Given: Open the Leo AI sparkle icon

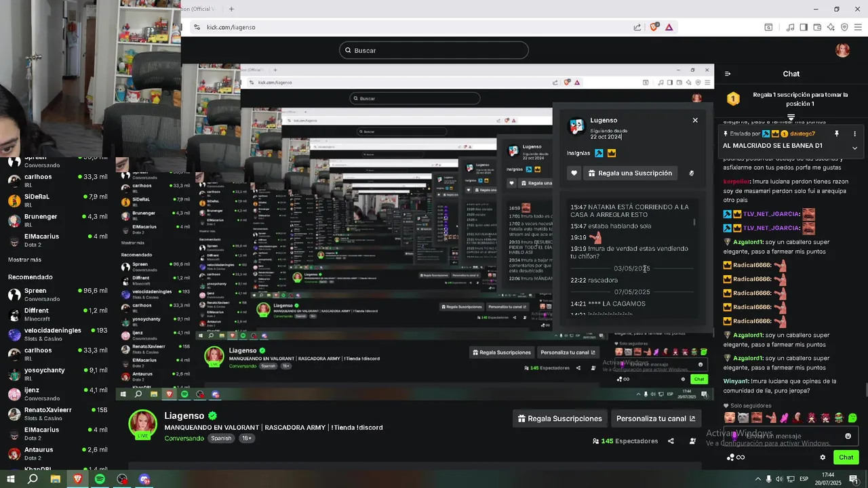Looking at the screenshot, I should 831,27.
